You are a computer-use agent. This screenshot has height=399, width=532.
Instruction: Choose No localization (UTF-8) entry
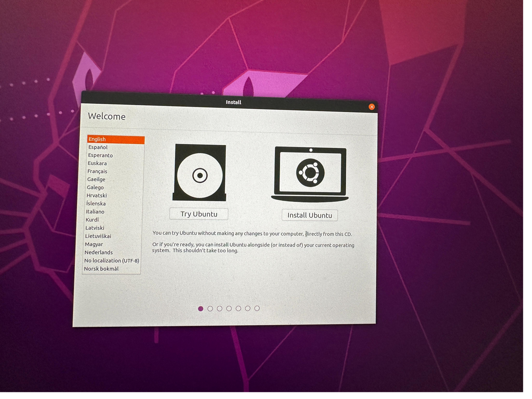coord(112,261)
